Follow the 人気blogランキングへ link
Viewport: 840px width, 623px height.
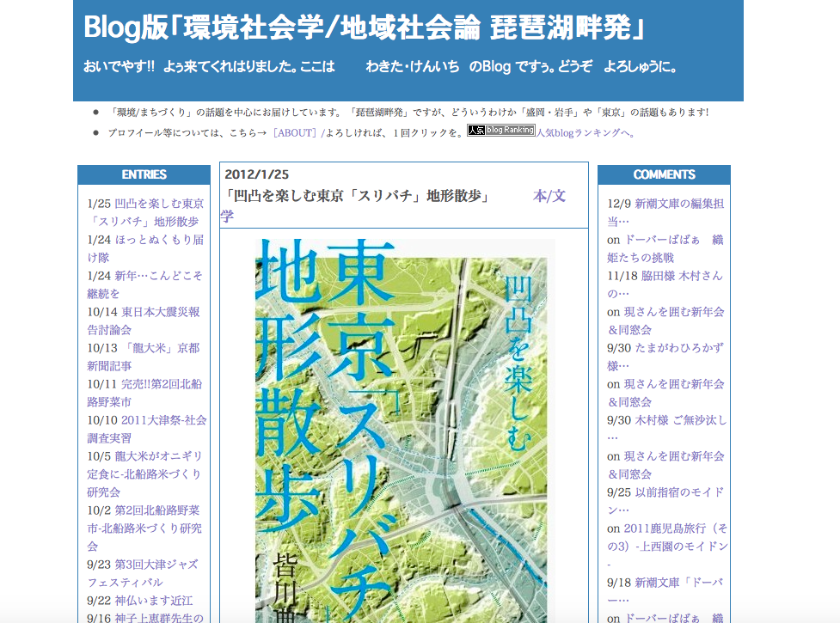coord(586,132)
